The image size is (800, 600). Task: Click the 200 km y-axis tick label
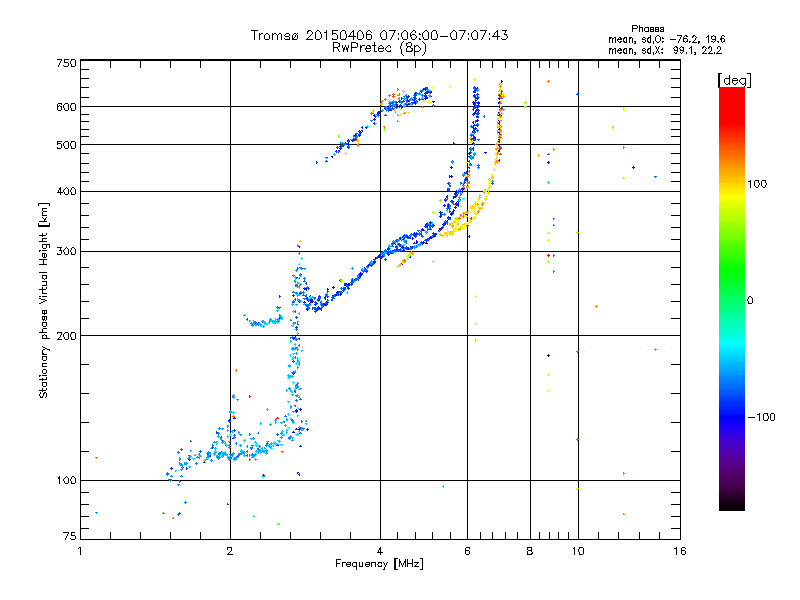pos(66,336)
